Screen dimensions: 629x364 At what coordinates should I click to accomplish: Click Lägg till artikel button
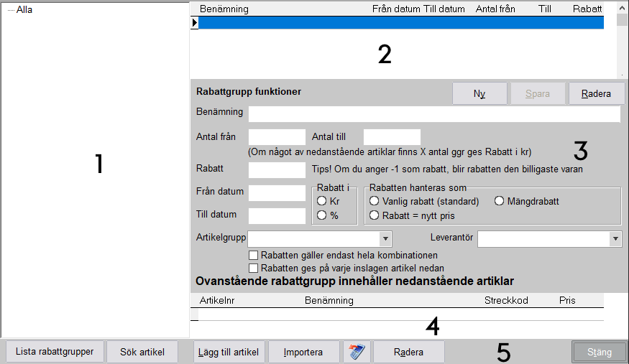229,352
